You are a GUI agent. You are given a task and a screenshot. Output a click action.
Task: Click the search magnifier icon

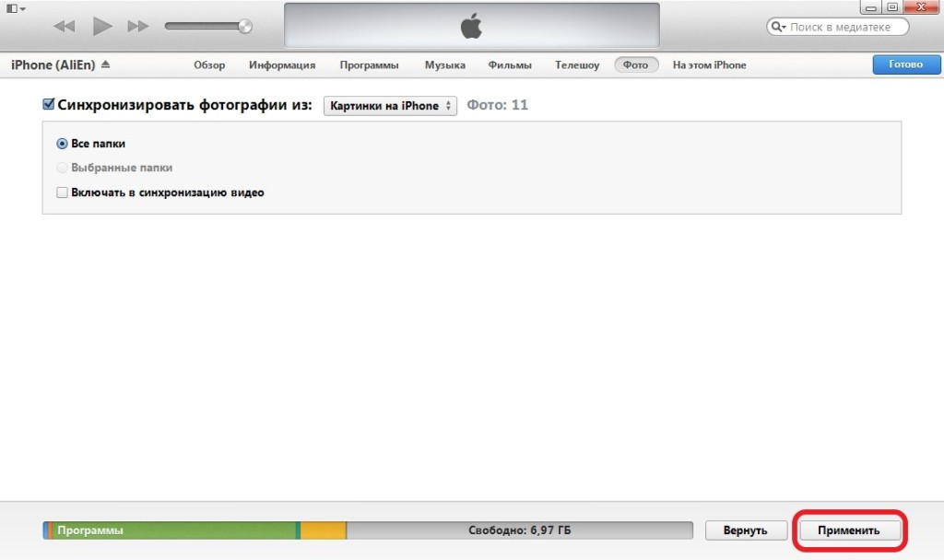779,28
